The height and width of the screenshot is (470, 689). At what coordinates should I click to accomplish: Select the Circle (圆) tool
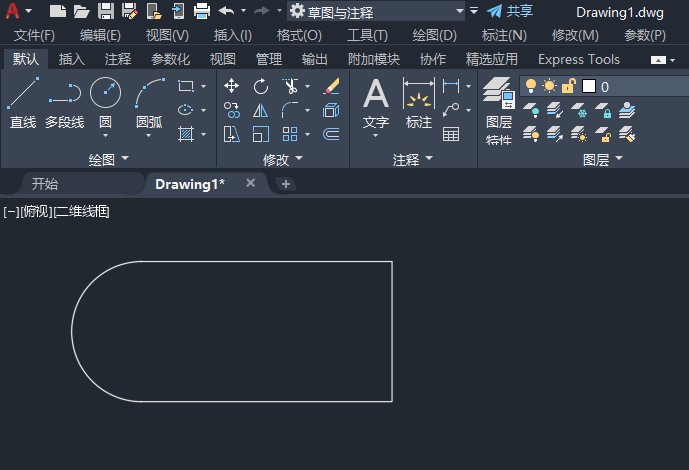point(105,103)
